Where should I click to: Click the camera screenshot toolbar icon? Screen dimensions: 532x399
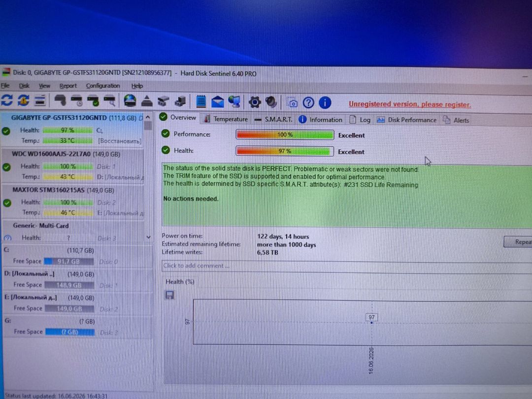coord(292,102)
